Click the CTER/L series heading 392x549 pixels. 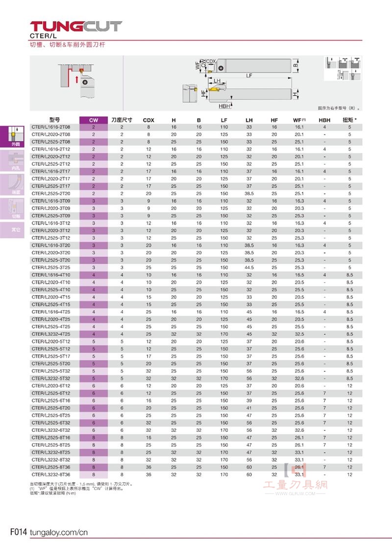pyautogui.click(x=43, y=36)
